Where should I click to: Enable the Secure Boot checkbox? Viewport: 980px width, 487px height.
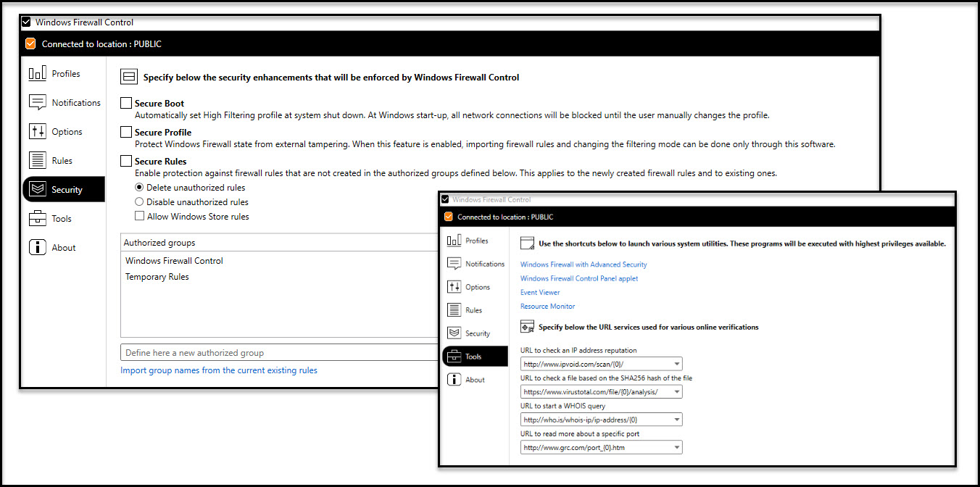coord(126,104)
